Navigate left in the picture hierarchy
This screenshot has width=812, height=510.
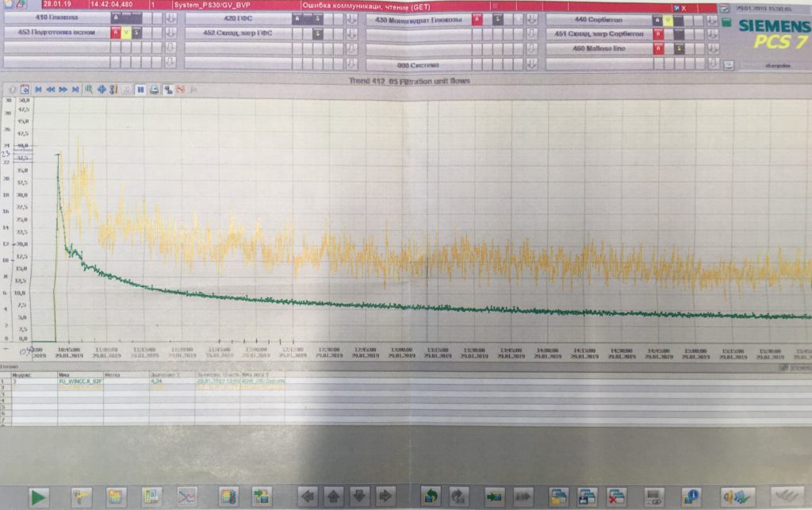click(x=308, y=497)
